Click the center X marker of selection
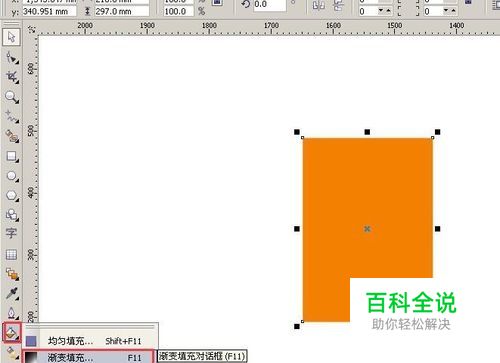Screen dimensions: 500x363 367,229
